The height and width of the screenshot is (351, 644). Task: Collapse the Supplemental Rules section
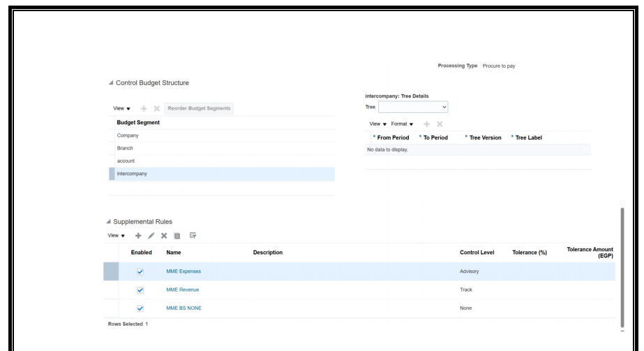click(x=108, y=222)
